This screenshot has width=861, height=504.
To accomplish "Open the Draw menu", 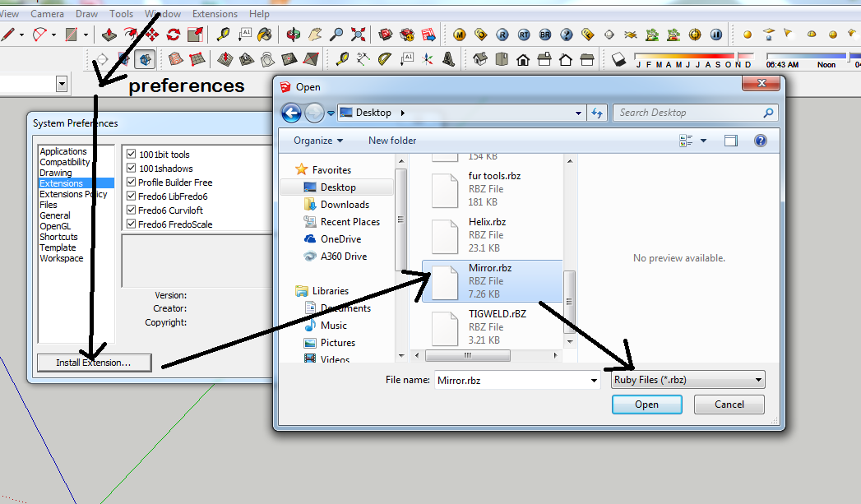I will coord(86,14).
